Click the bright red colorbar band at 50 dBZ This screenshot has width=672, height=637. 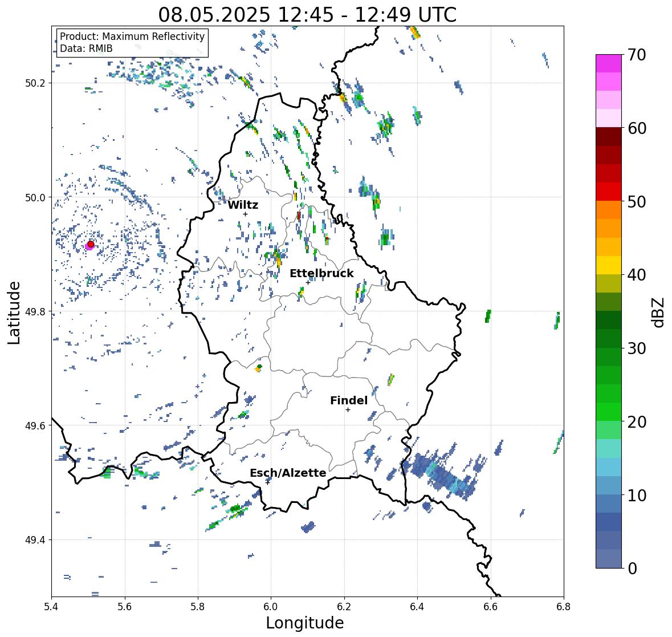609,192
